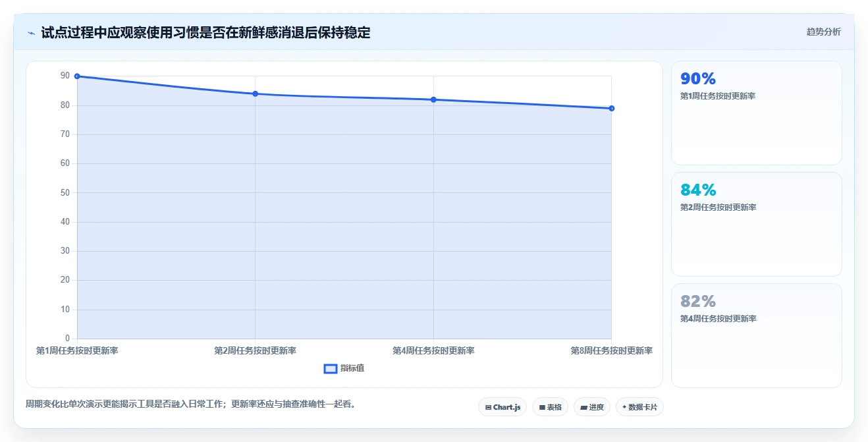The image size is (868, 442).
Task: Click the 第1周 data point at 90
Action: click(77, 76)
